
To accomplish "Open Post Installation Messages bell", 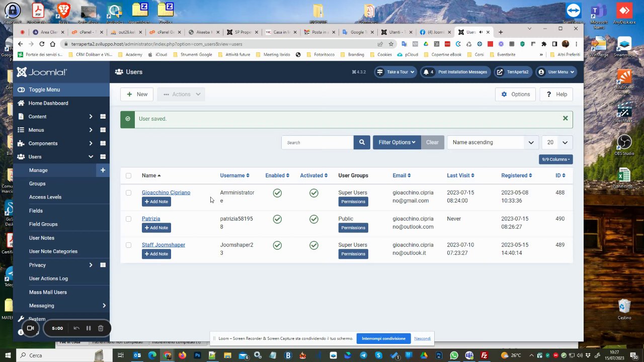I will [x=455, y=72].
